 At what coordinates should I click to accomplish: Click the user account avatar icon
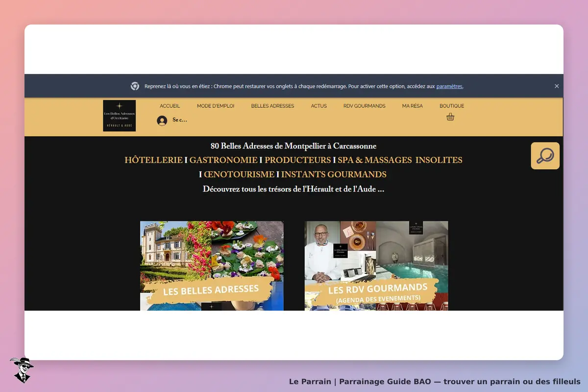tap(162, 121)
